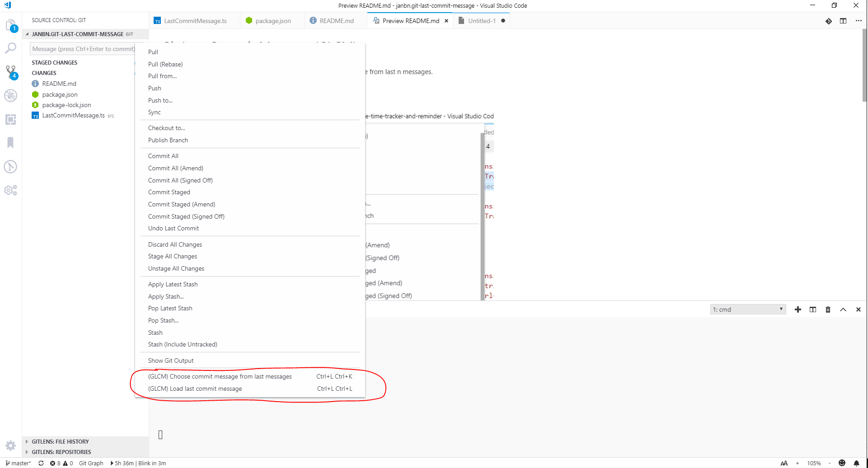Open the Debug view icon
This screenshot has width=868, height=468.
click(11, 96)
